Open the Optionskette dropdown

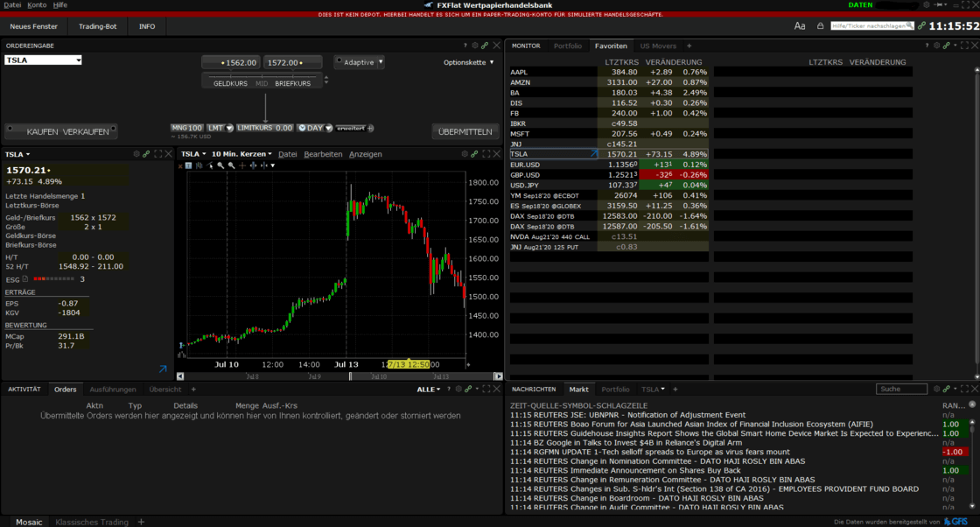click(x=469, y=62)
